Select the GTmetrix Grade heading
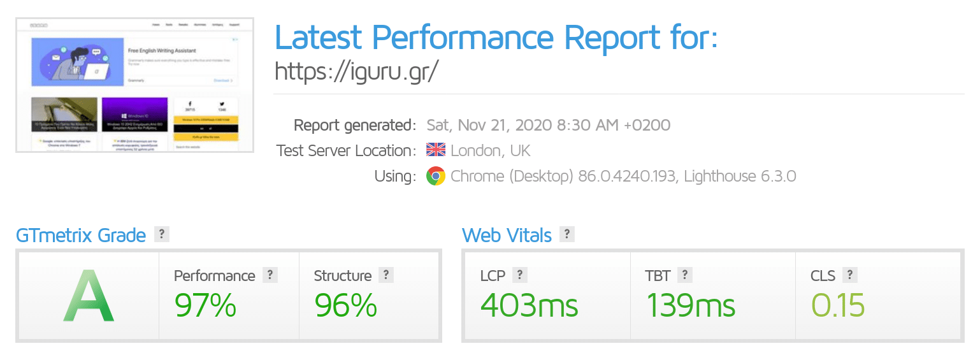The width and height of the screenshot is (980, 346). [81, 235]
